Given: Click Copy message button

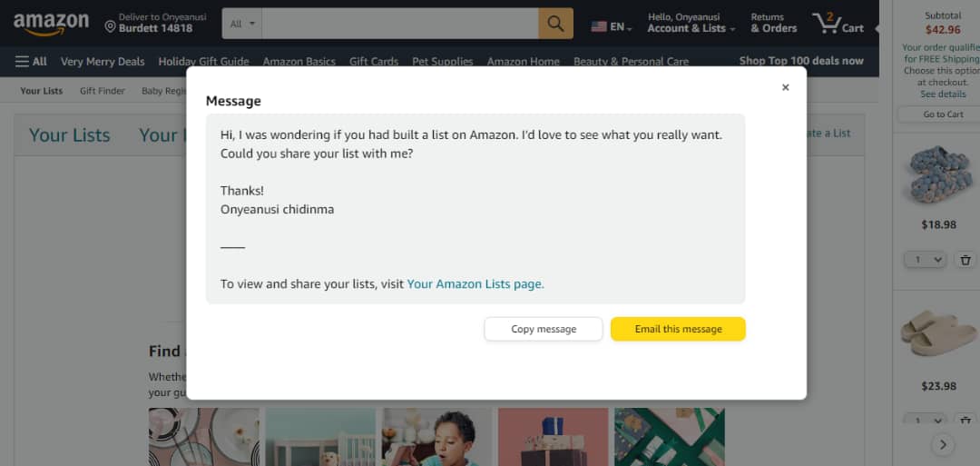Looking at the screenshot, I should click(x=544, y=329).
